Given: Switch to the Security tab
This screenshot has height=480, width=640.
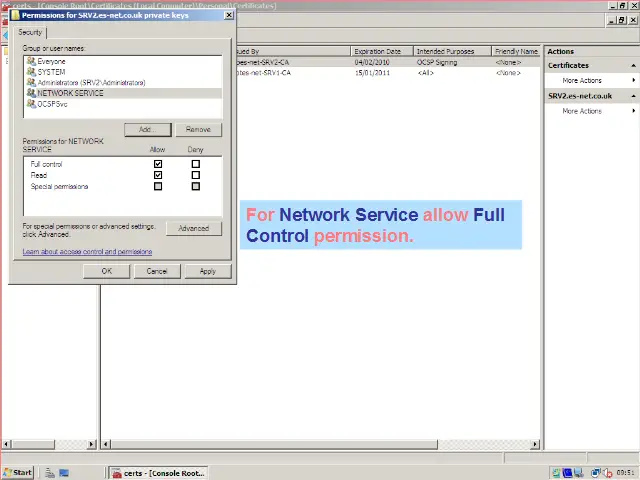Looking at the screenshot, I should 30,33.
